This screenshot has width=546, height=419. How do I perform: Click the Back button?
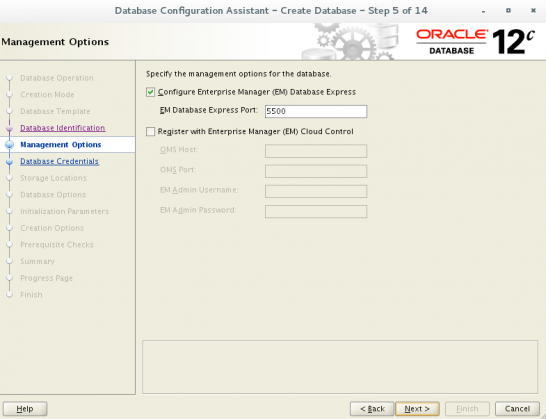[x=372, y=409]
